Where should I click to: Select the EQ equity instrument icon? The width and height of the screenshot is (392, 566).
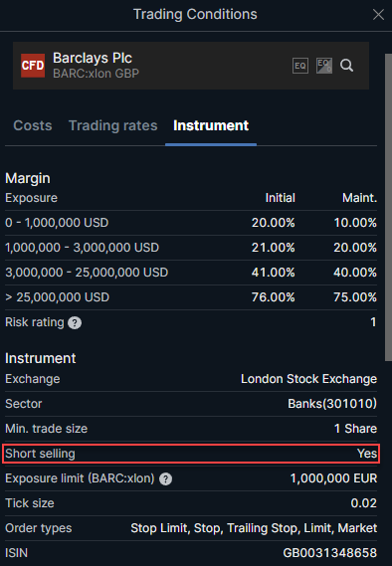point(300,66)
